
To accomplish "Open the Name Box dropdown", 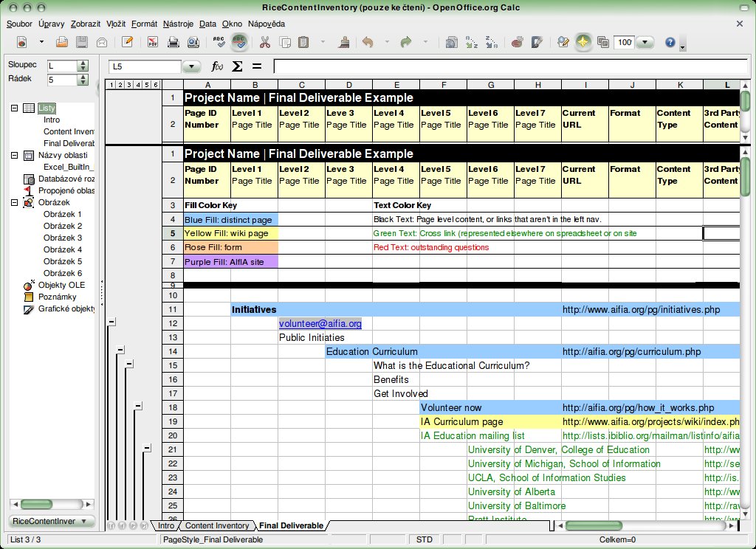I will click(191, 66).
